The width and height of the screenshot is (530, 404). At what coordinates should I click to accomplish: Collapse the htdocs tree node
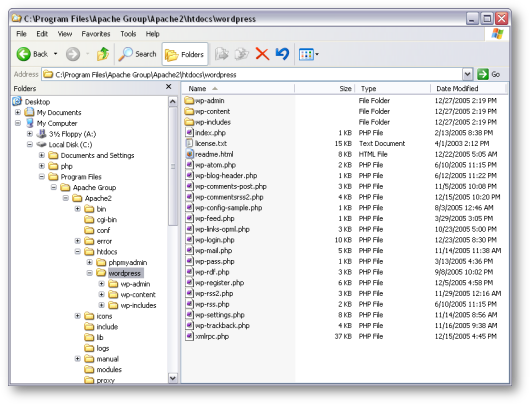(x=77, y=252)
